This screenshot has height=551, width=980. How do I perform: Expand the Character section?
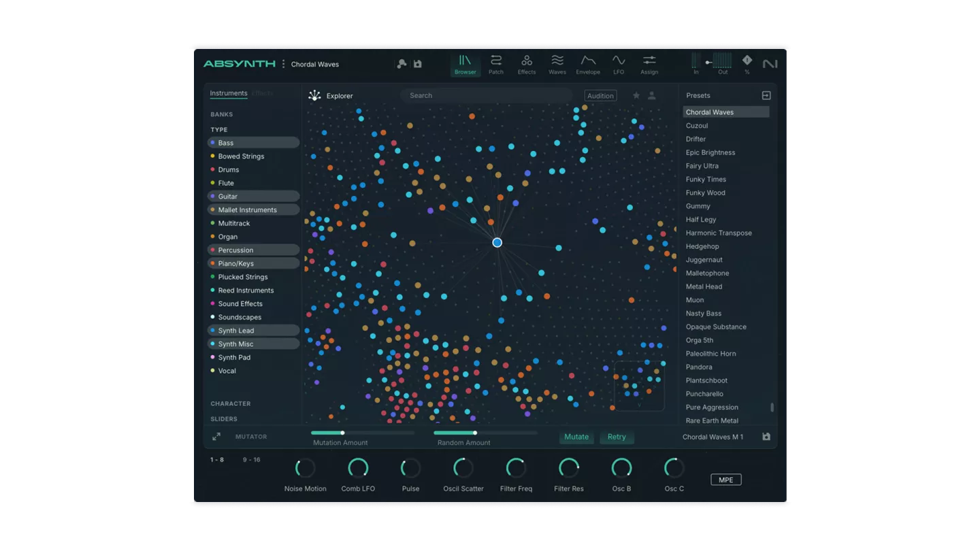pos(231,403)
